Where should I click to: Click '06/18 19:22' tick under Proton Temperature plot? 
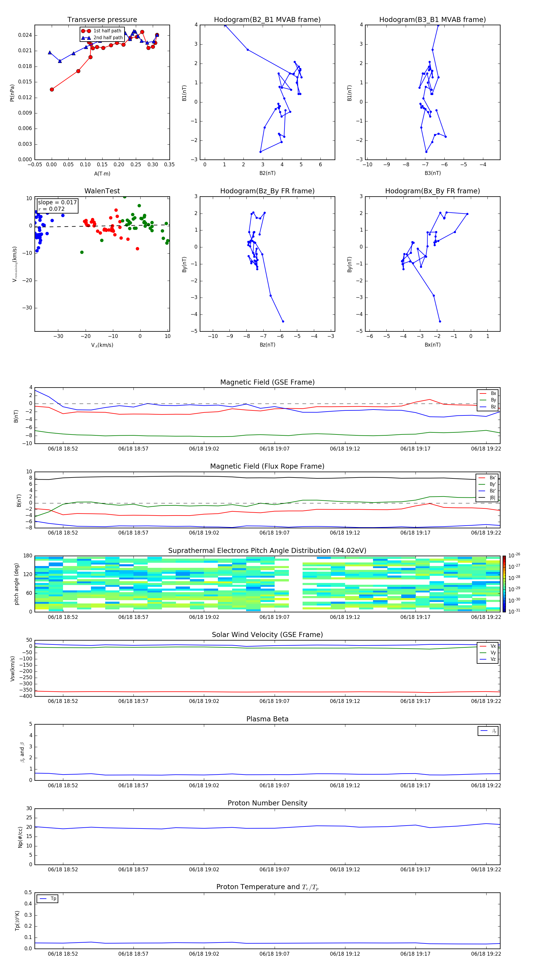pos(486,954)
